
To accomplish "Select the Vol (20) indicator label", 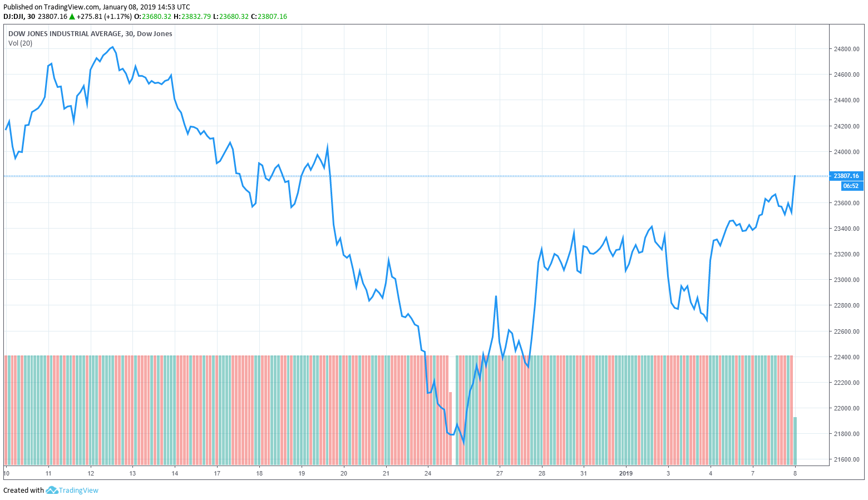I will pos(20,43).
